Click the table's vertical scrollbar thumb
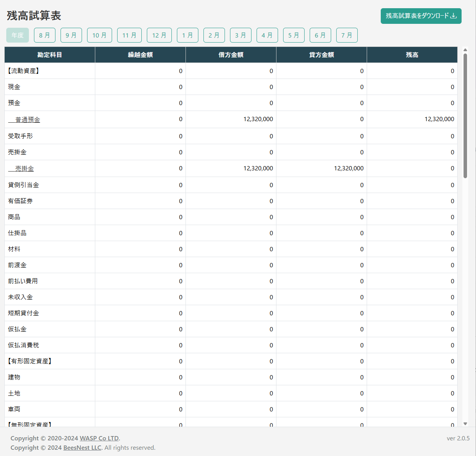This screenshot has width=476, height=456. pyautogui.click(x=465, y=116)
